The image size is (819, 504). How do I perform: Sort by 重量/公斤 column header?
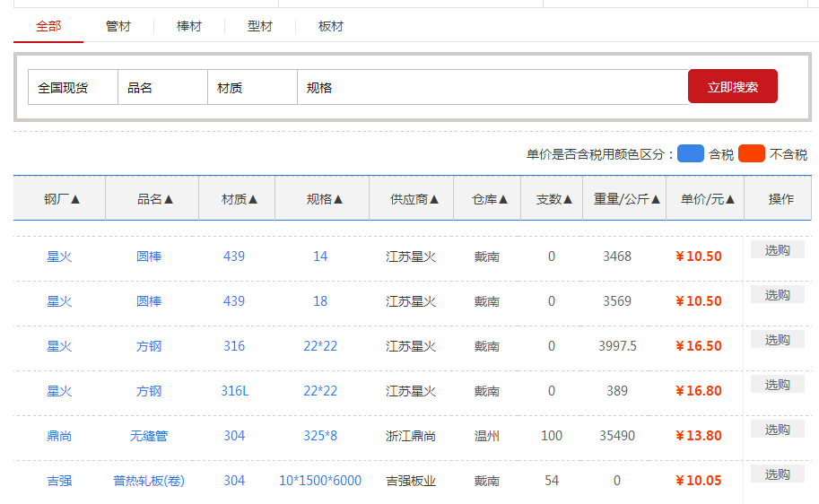626,199
